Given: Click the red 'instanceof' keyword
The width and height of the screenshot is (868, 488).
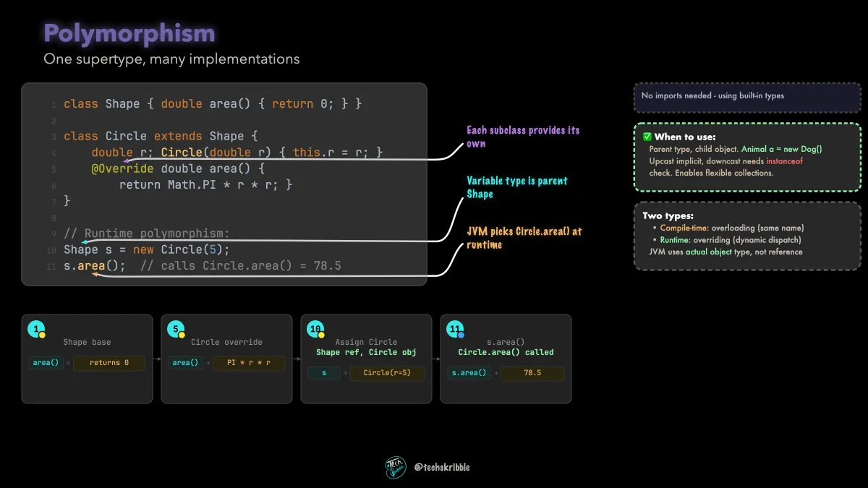Looking at the screenshot, I should pyautogui.click(x=784, y=161).
